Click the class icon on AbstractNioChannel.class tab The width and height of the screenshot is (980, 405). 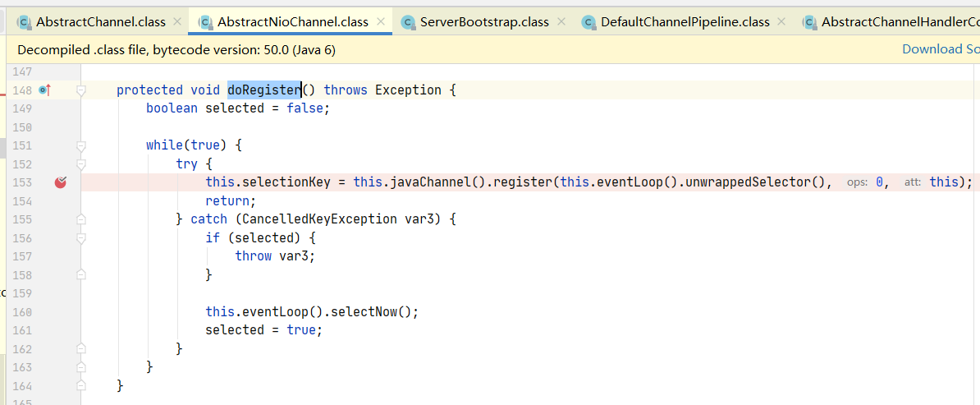click(x=206, y=22)
